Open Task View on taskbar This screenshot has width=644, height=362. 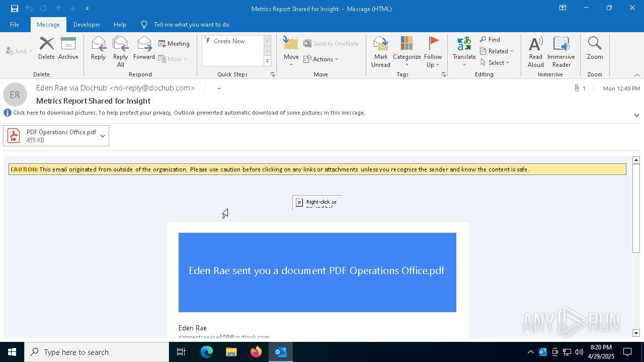pyautogui.click(x=181, y=352)
